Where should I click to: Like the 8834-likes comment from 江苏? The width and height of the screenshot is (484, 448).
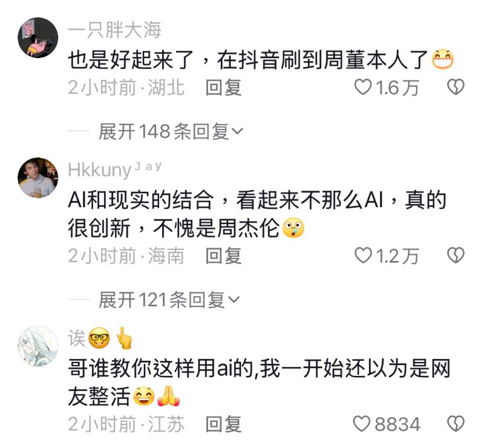pyautogui.click(x=361, y=424)
